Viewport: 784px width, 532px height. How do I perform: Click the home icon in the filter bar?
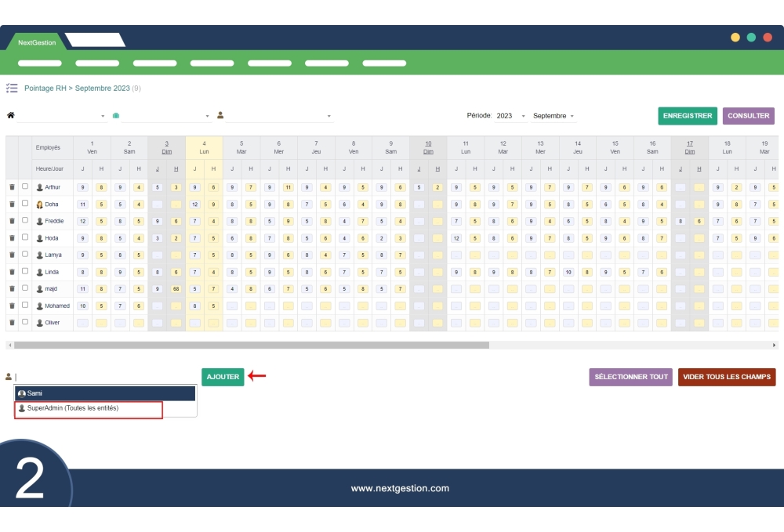pyautogui.click(x=10, y=115)
